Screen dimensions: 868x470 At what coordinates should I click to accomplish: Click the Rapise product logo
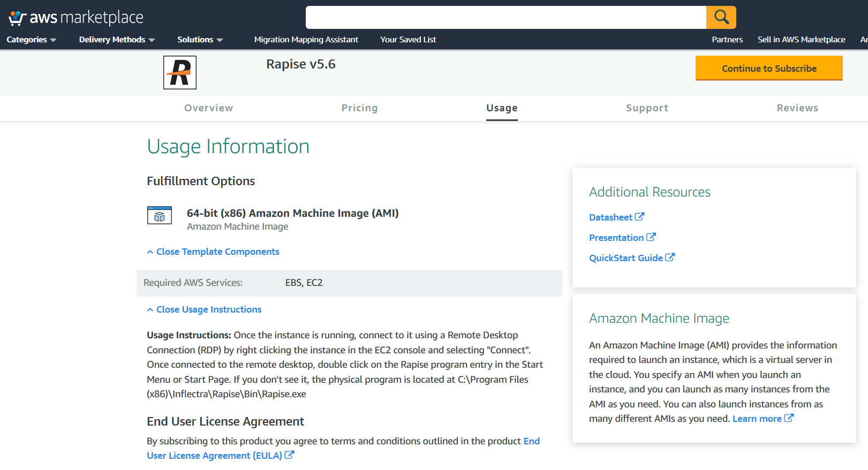180,72
